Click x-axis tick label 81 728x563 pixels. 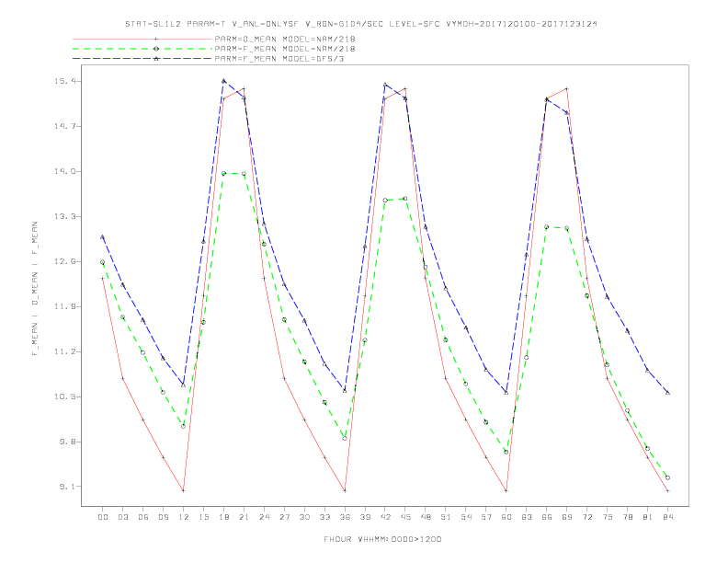(x=648, y=517)
